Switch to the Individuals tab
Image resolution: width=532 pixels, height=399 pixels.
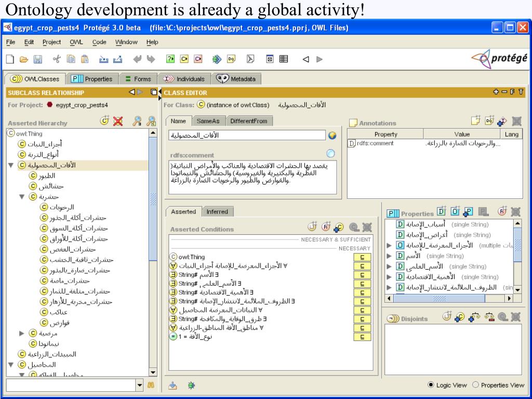click(x=184, y=79)
